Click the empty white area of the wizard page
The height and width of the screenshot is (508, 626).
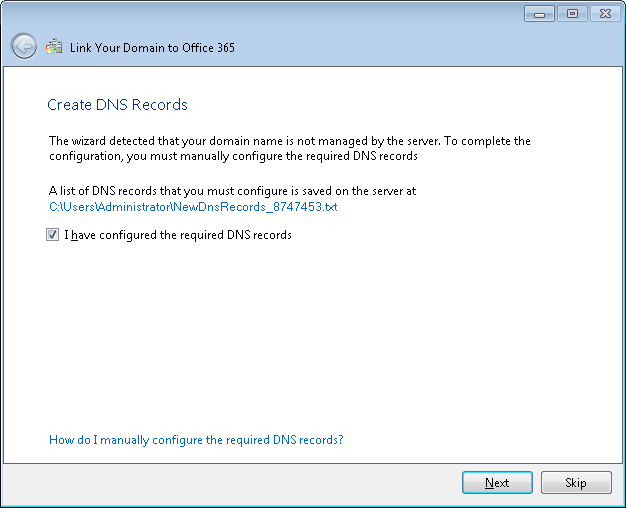[311, 339]
